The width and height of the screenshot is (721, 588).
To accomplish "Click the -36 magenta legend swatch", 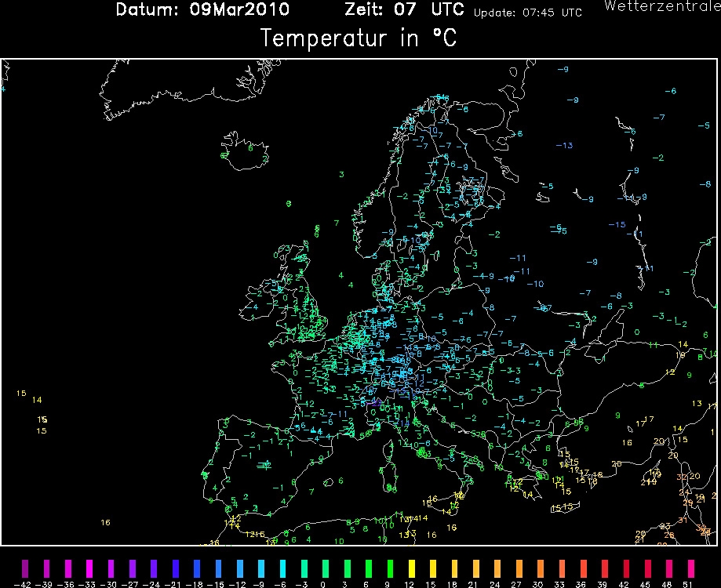I will (68, 568).
